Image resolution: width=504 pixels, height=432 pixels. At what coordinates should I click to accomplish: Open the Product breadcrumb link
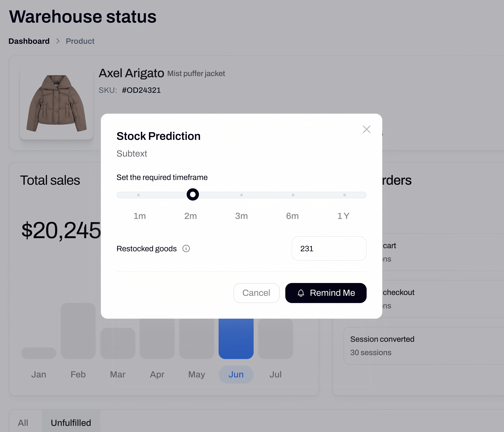pyautogui.click(x=80, y=41)
